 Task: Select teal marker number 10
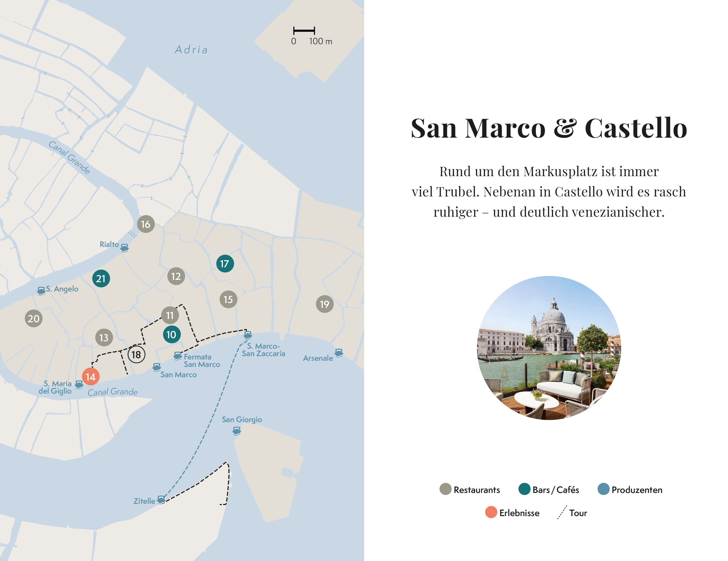pyautogui.click(x=172, y=334)
